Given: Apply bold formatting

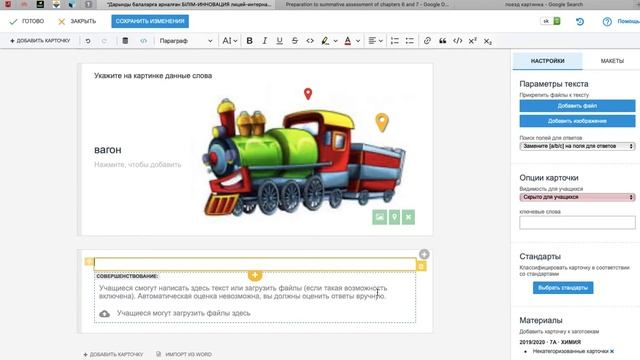Looking at the screenshot, I should click(249, 41).
